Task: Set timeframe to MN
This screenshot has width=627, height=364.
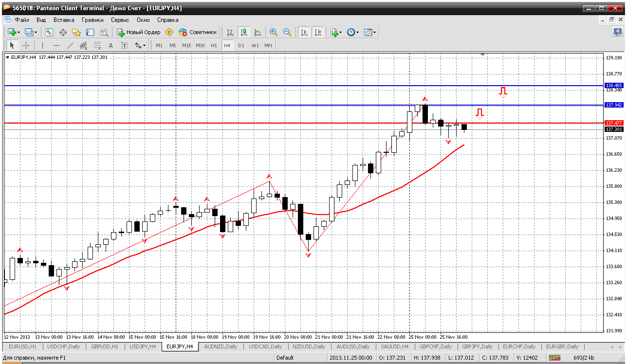Action: click(x=268, y=45)
